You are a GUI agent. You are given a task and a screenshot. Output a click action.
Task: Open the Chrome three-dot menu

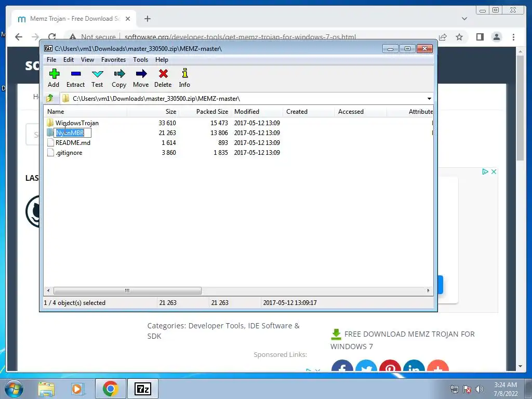coord(513,37)
